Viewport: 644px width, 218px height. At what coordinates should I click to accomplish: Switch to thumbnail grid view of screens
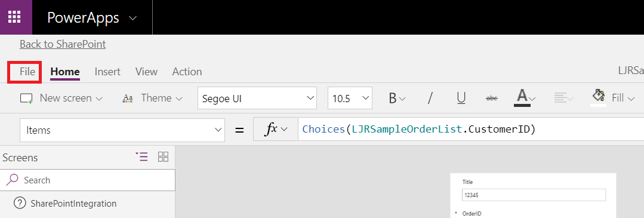[163, 156]
